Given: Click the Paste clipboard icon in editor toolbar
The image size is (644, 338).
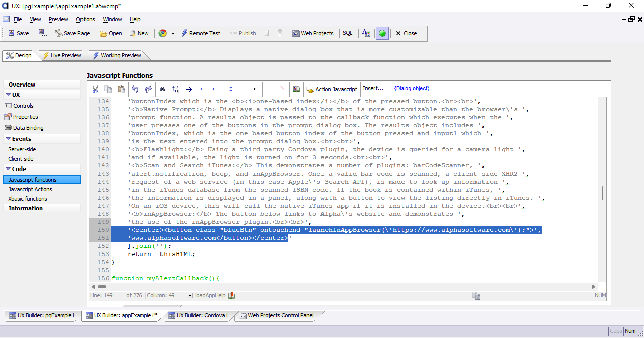Looking at the screenshot, I should pyautogui.click(x=121, y=89).
